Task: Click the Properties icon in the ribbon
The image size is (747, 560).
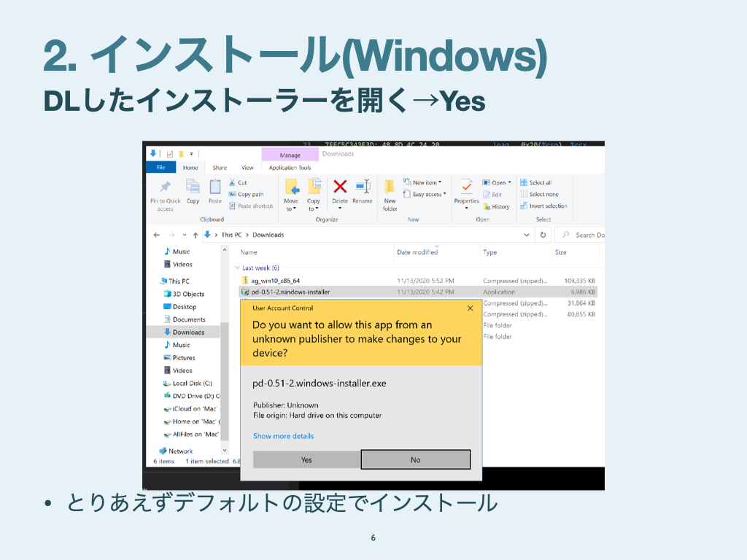Action: [x=466, y=187]
